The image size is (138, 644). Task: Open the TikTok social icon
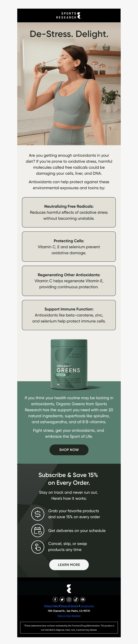(x=76, y=599)
